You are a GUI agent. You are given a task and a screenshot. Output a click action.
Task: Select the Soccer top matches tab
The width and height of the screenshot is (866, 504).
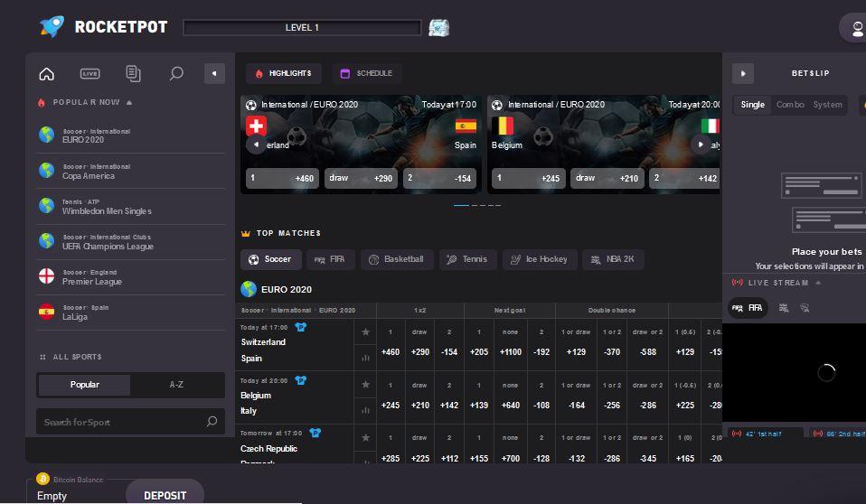(x=270, y=259)
